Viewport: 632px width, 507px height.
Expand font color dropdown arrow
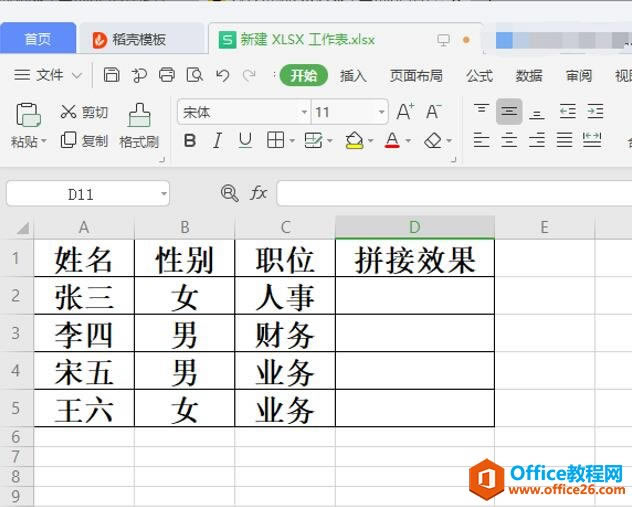(x=408, y=141)
